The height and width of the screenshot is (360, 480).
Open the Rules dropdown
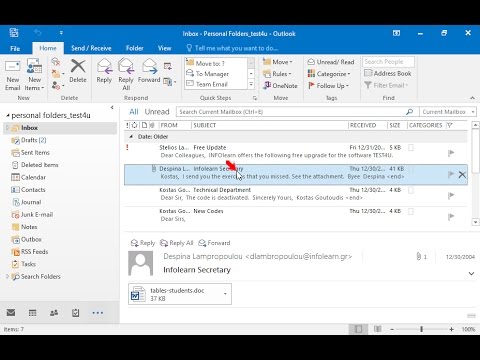[277, 74]
